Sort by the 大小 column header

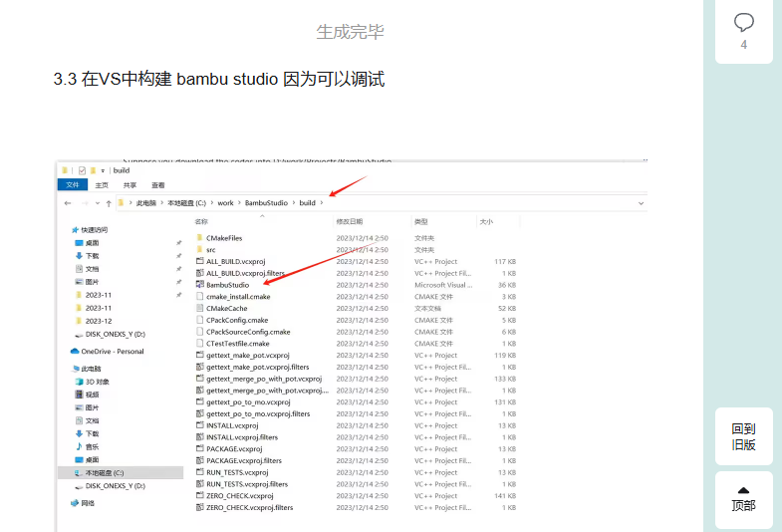(x=486, y=221)
